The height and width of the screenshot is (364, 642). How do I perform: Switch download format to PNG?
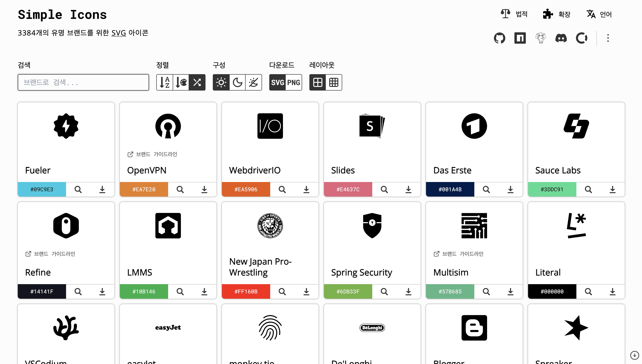pyautogui.click(x=293, y=82)
